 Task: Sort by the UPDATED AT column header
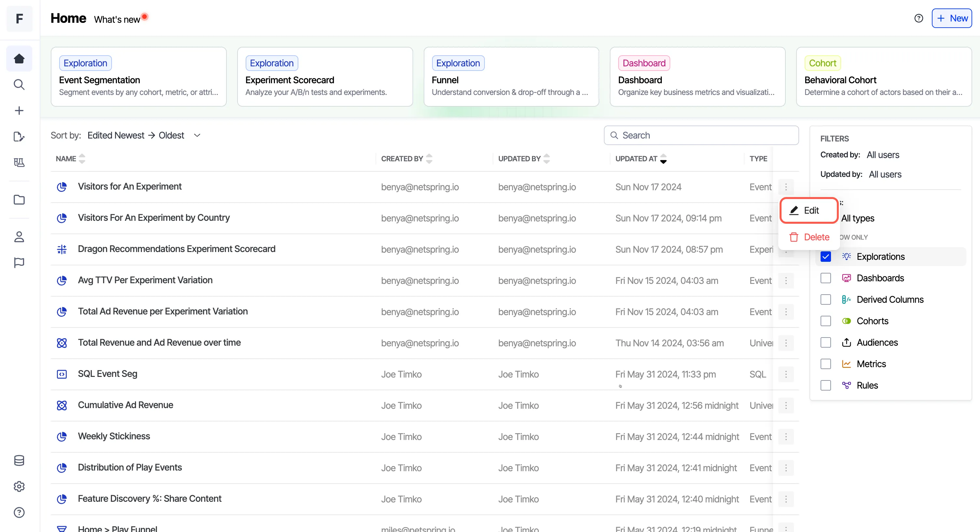[641, 159]
